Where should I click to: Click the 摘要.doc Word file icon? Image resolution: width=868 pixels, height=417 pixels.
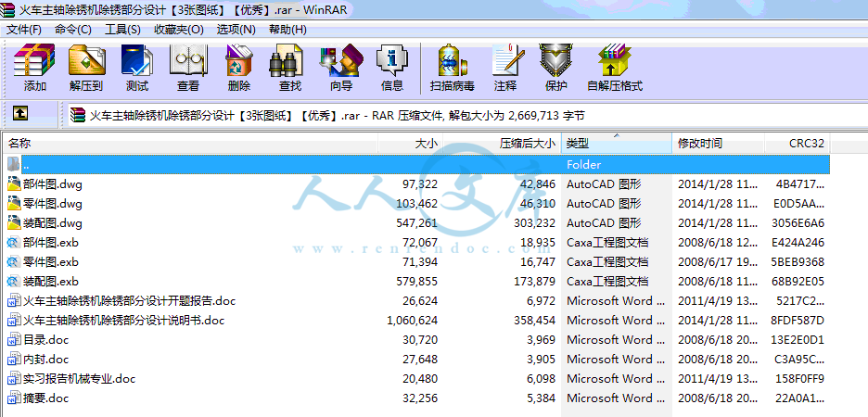click(x=14, y=398)
